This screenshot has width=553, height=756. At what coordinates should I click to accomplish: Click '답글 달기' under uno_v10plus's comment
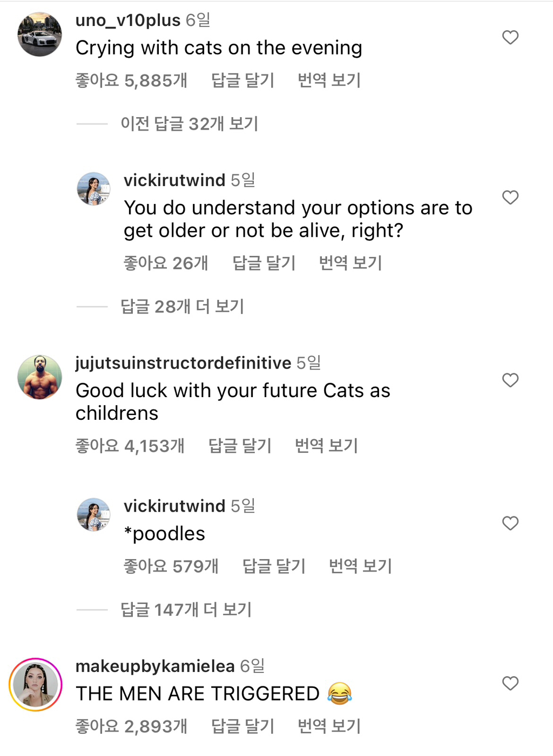242,80
